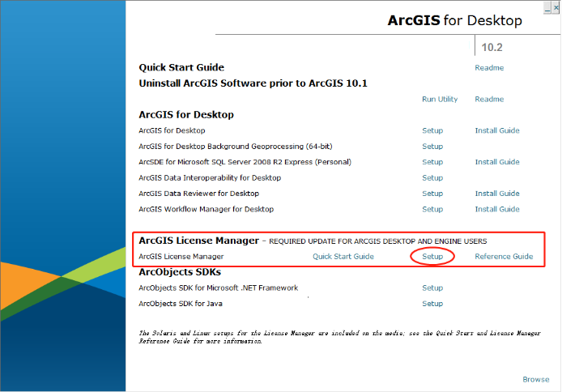Start Setup for ArcObjects SDK for Java

click(432, 304)
